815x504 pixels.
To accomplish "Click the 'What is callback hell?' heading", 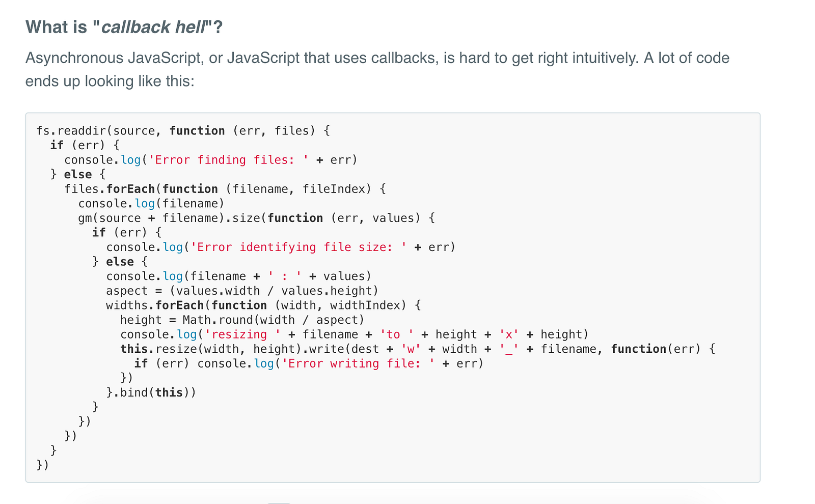I will point(124,27).
